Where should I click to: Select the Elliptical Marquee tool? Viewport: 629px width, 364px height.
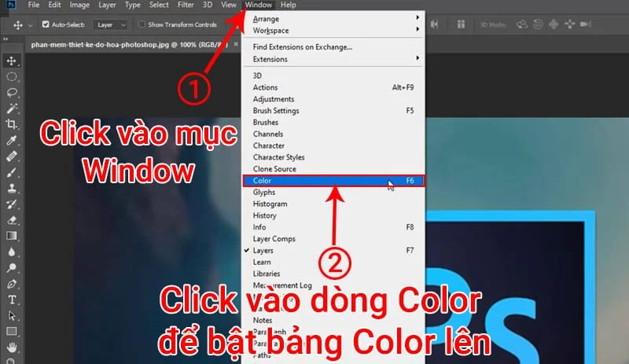click(x=12, y=77)
